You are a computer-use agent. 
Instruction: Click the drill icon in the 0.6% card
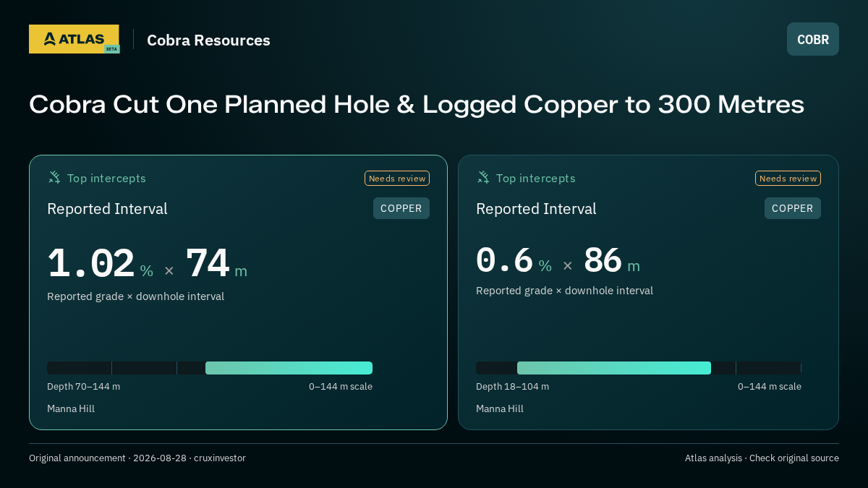click(x=483, y=178)
